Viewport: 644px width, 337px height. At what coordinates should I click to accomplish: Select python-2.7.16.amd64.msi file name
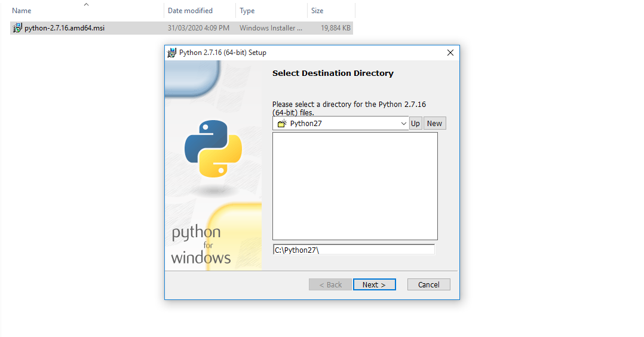(x=65, y=28)
